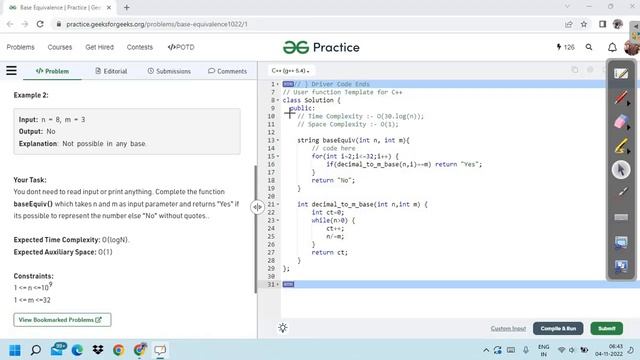Open the notifications bell
Screen dimensions: 640x360
tap(612, 47)
